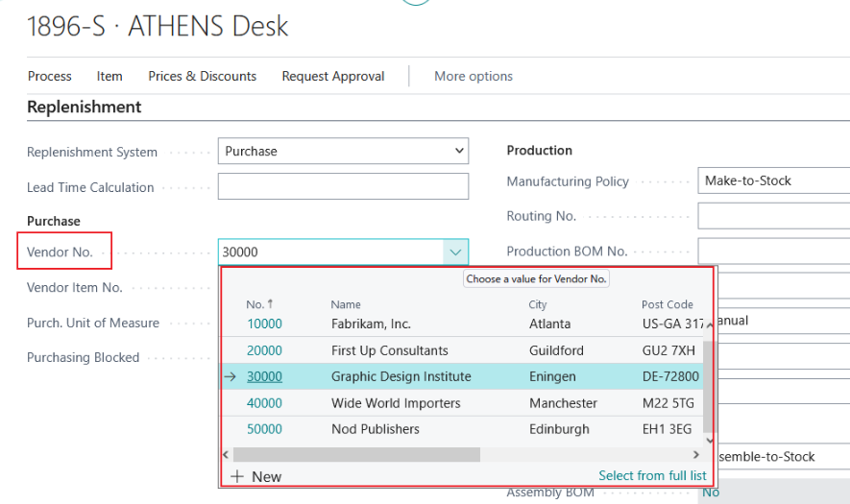Sort vendors by City column header
Viewport: 850px width, 504px height.
point(538,304)
